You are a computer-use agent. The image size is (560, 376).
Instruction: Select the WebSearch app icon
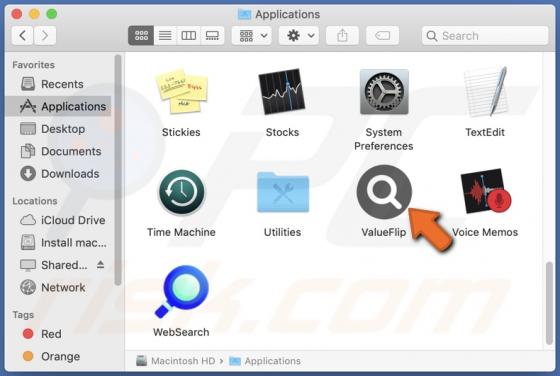click(x=181, y=291)
